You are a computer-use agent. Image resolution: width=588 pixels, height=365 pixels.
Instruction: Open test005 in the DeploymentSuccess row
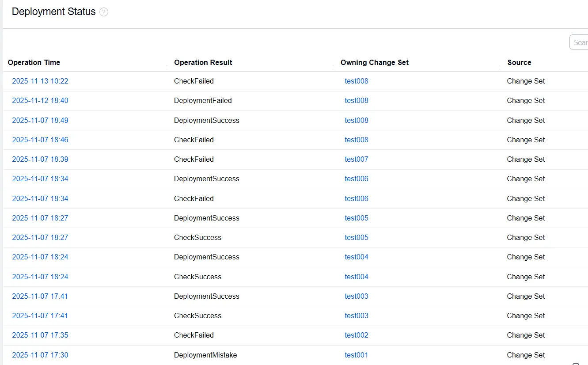tap(357, 218)
